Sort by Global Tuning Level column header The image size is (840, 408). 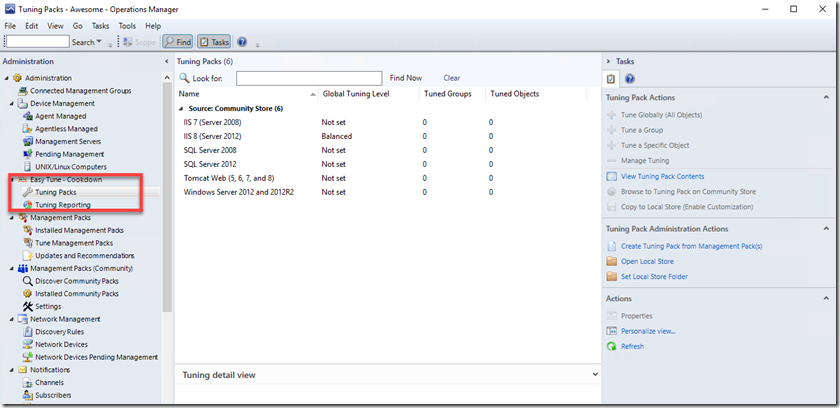click(x=369, y=94)
